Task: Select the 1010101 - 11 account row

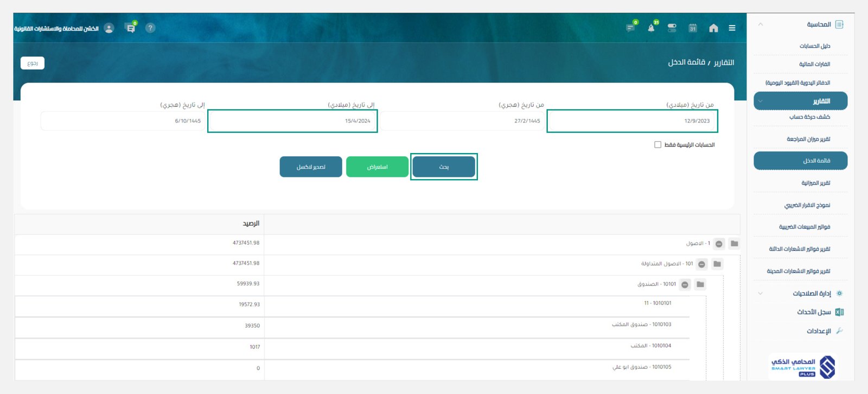Action: click(658, 303)
